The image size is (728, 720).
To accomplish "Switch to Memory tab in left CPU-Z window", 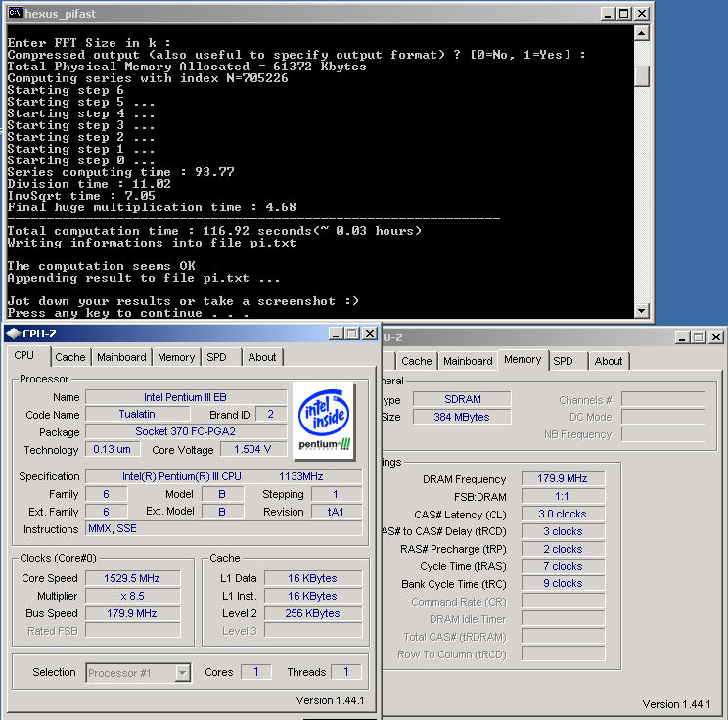I will click(176, 357).
